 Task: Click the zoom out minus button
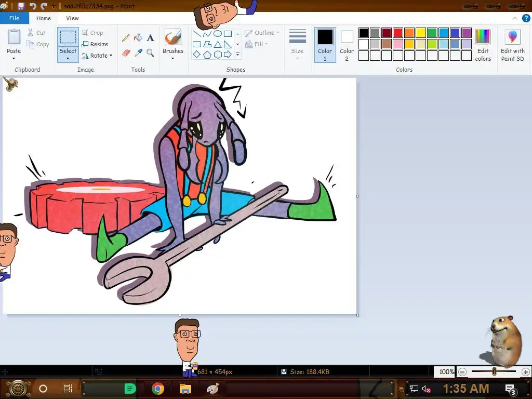click(x=462, y=372)
